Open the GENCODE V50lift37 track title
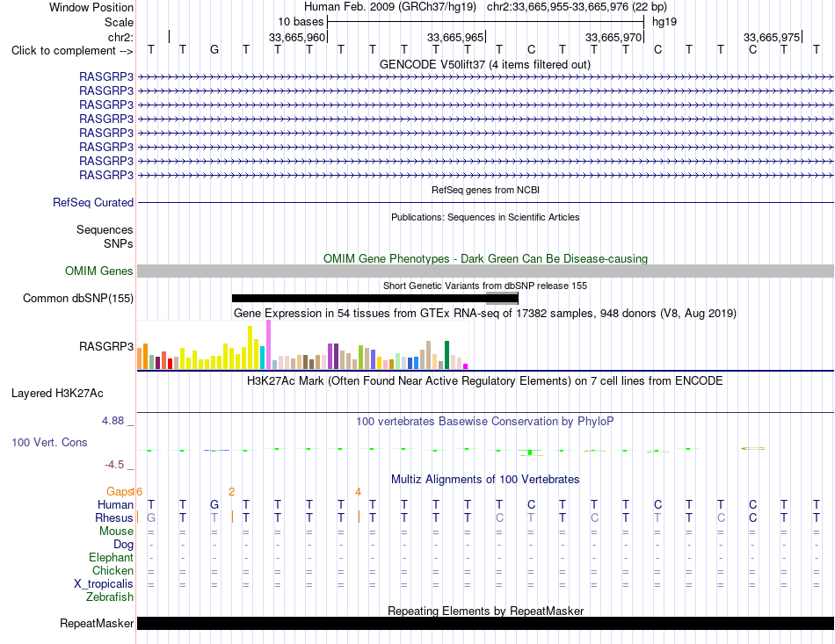835x644 pixels. [484, 64]
